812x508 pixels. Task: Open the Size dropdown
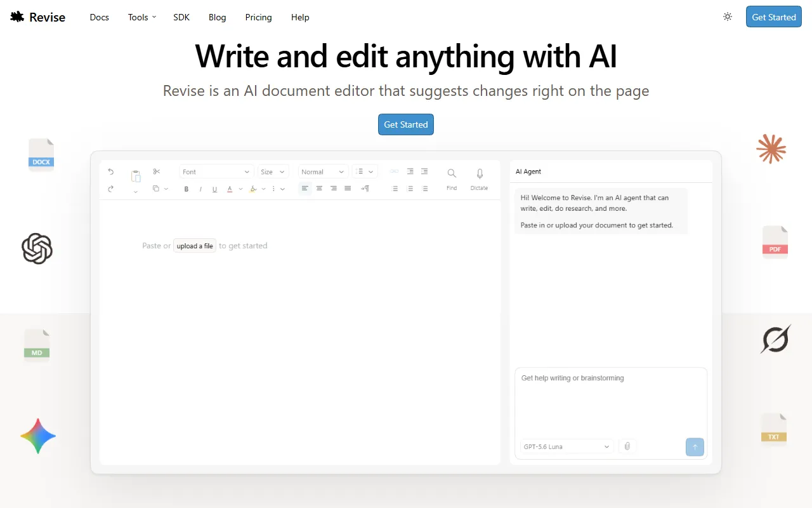click(x=273, y=171)
